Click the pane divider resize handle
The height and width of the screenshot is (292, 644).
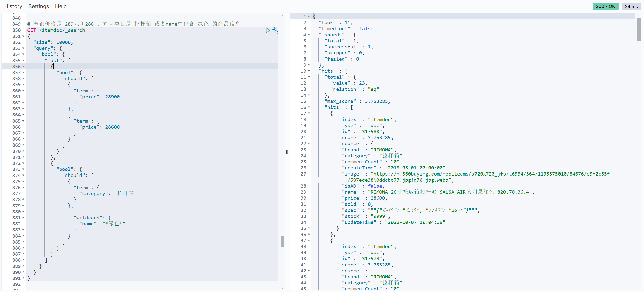point(287,152)
